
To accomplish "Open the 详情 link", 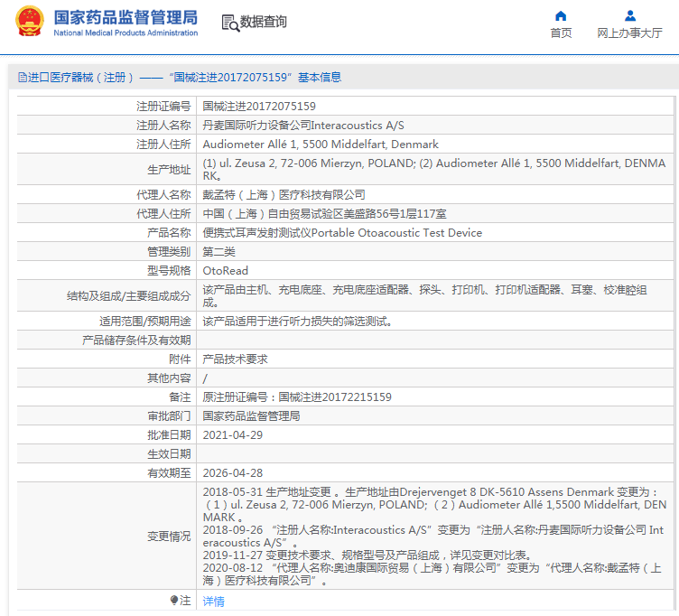I will pyautogui.click(x=213, y=601).
